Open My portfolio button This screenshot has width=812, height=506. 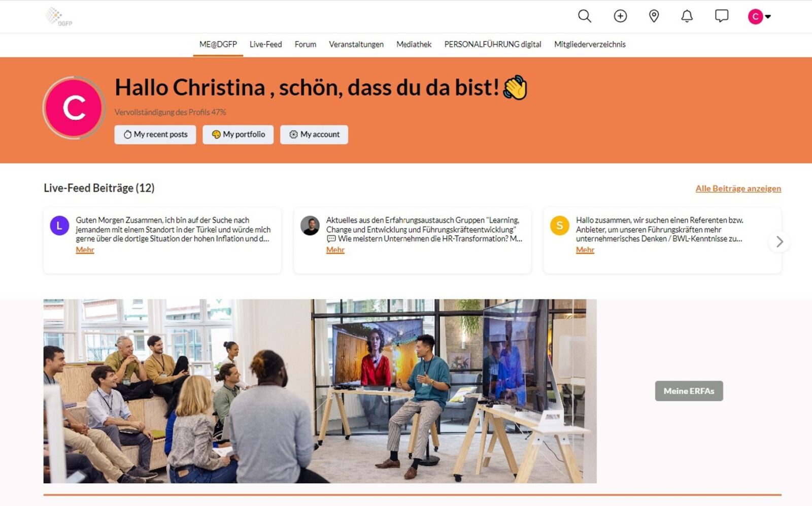pos(238,134)
